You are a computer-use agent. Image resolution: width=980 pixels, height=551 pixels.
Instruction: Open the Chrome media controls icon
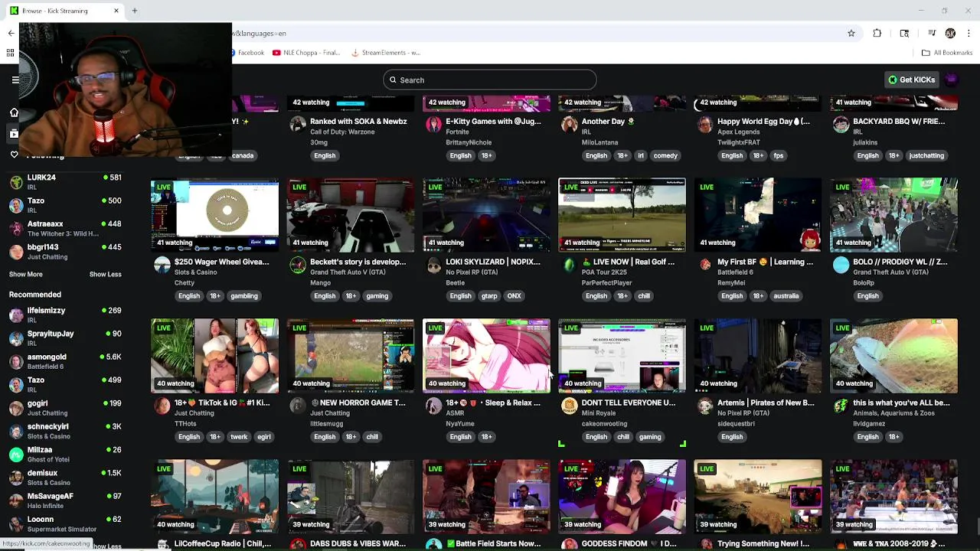coord(932,33)
